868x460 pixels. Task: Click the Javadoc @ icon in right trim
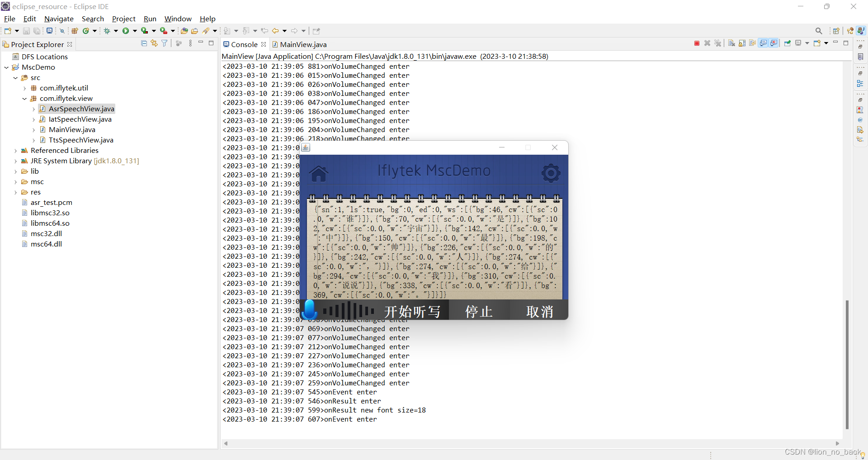[860, 120]
